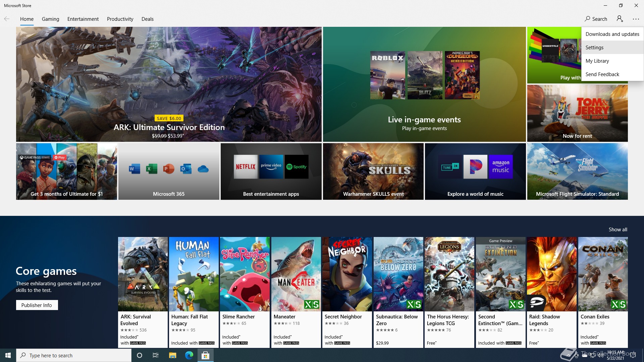Click the Pandora icon in music tile

475,167
